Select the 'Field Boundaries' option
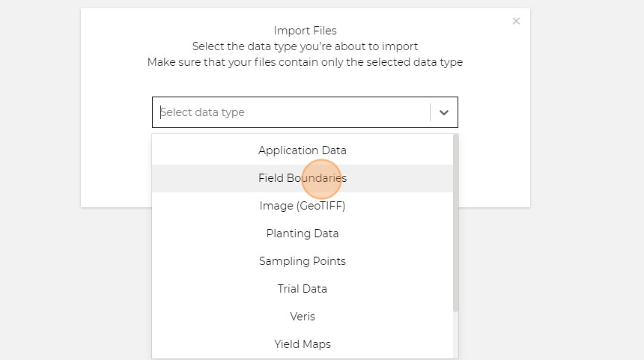The image size is (644, 360). (x=303, y=178)
